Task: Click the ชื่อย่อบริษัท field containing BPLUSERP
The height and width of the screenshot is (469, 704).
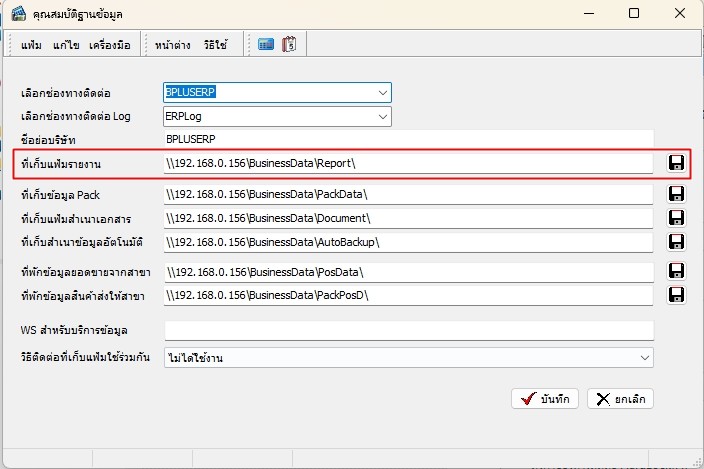Action: pos(408,139)
